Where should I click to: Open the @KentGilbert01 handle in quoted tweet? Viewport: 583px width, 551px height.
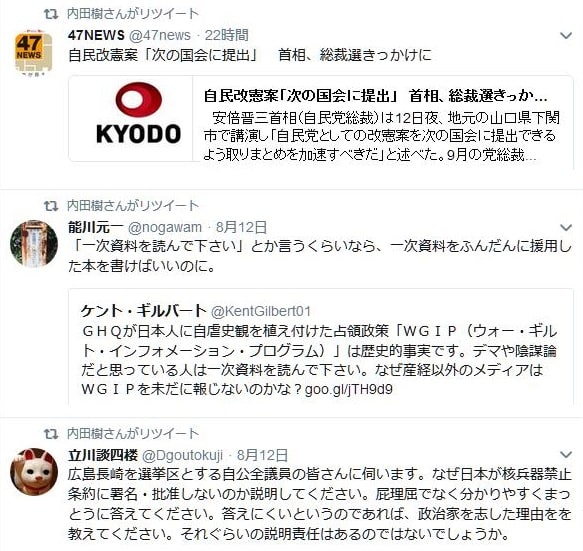[261, 311]
